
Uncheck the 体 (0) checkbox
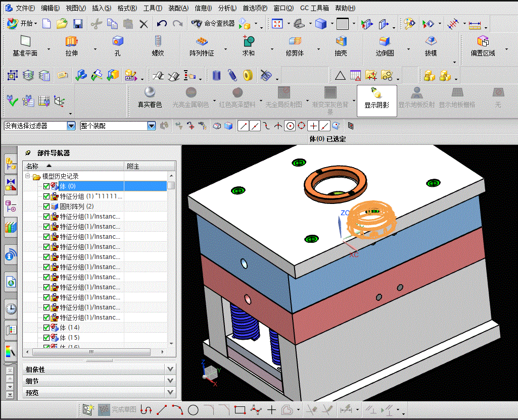[46, 186]
